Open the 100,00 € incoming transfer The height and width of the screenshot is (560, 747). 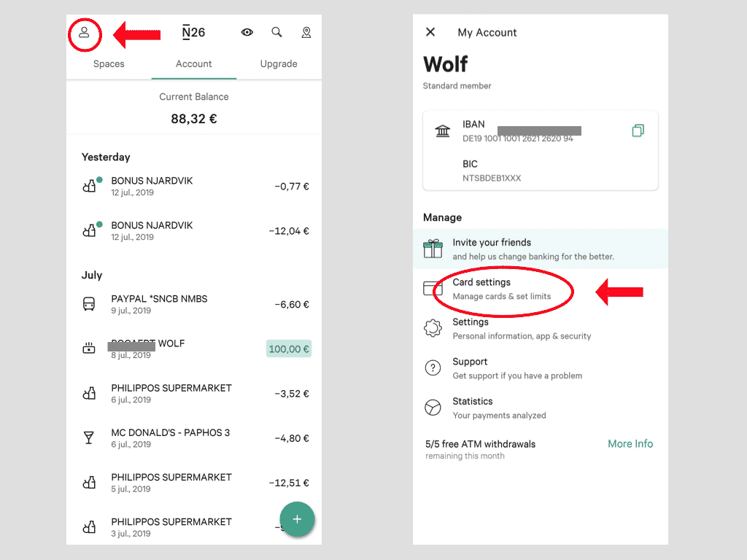288,349
